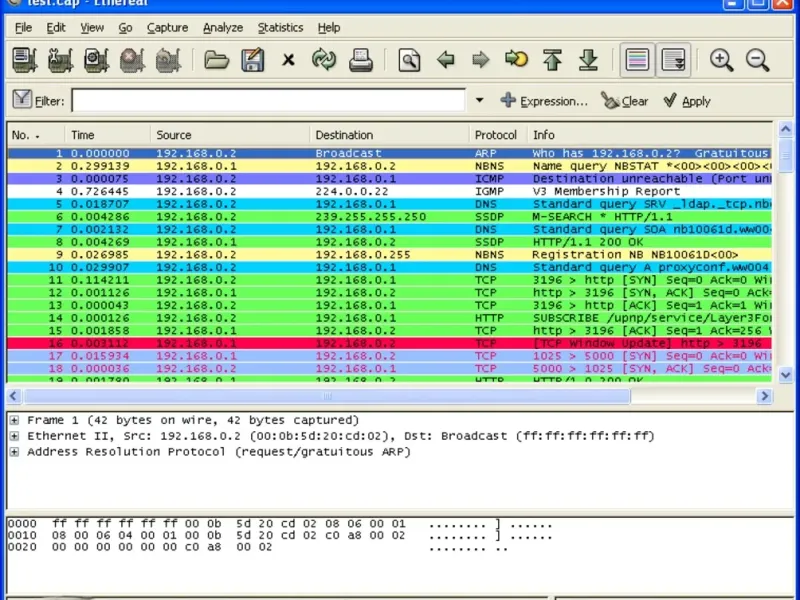Image resolution: width=800 pixels, height=600 pixels.
Task: Click the find packet magnifier icon
Action: pos(409,60)
